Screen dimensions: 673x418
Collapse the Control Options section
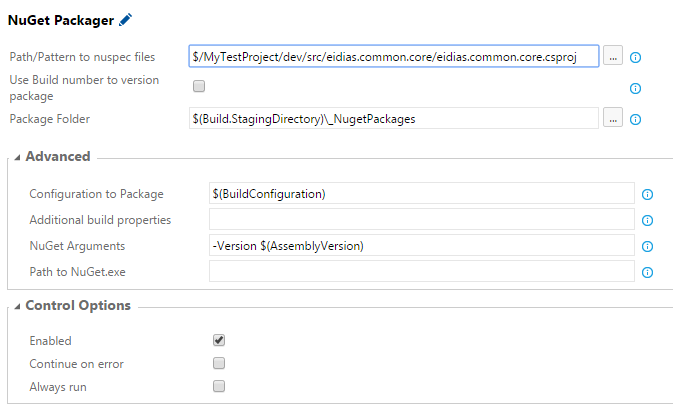pyautogui.click(x=17, y=306)
